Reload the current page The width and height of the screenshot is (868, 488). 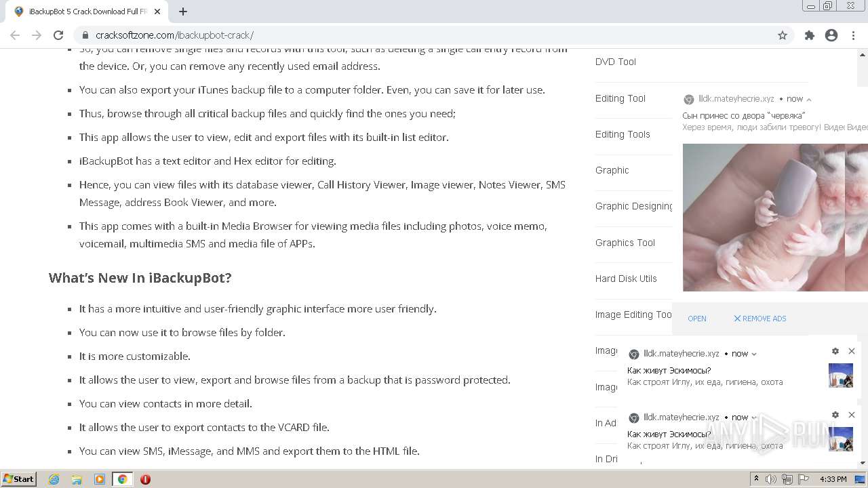(58, 35)
